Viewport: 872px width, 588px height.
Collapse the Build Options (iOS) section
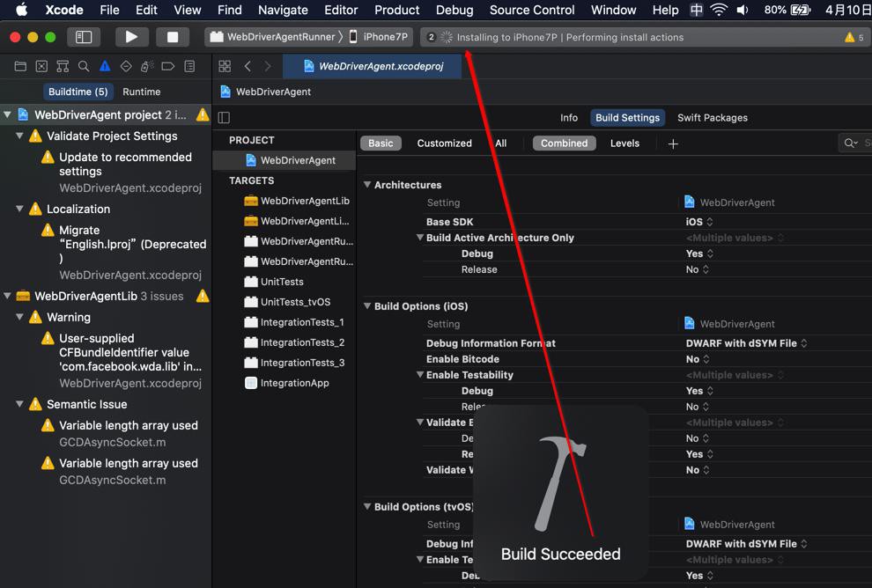click(x=367, y=305)
